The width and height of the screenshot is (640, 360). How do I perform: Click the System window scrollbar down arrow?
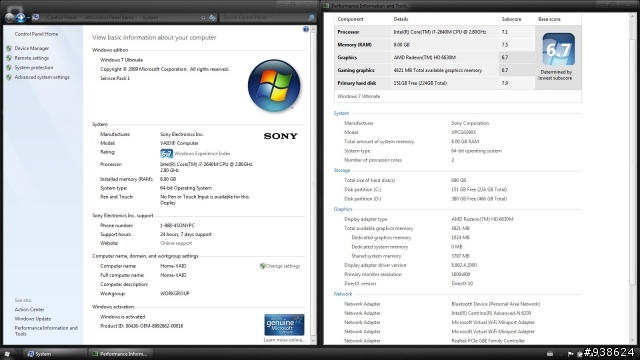(x=313, y=340)
